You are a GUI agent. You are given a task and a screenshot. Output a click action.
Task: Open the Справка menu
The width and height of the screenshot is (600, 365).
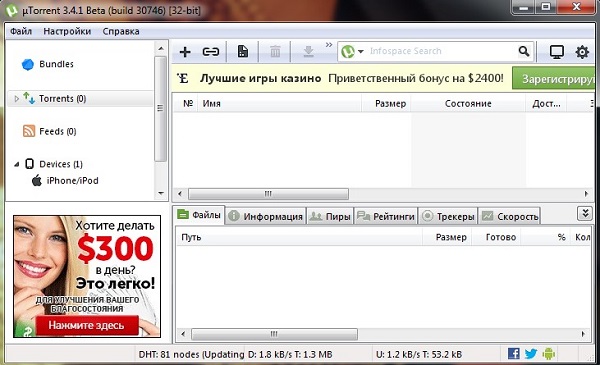[121, 31]
